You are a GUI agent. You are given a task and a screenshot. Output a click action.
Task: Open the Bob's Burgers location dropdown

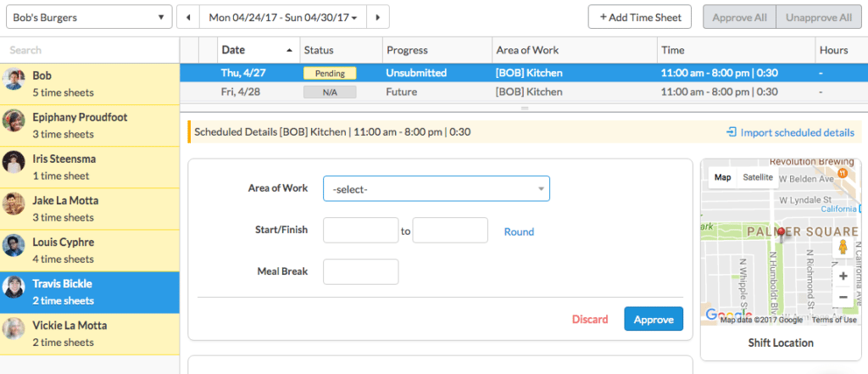tap(88, 17)
